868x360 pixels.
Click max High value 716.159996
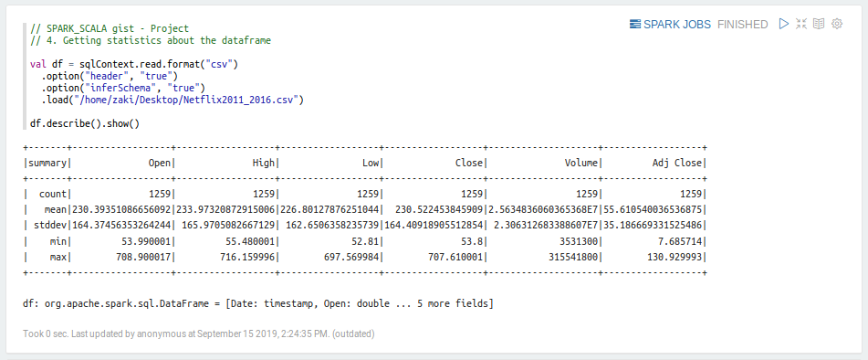(247, 257)
